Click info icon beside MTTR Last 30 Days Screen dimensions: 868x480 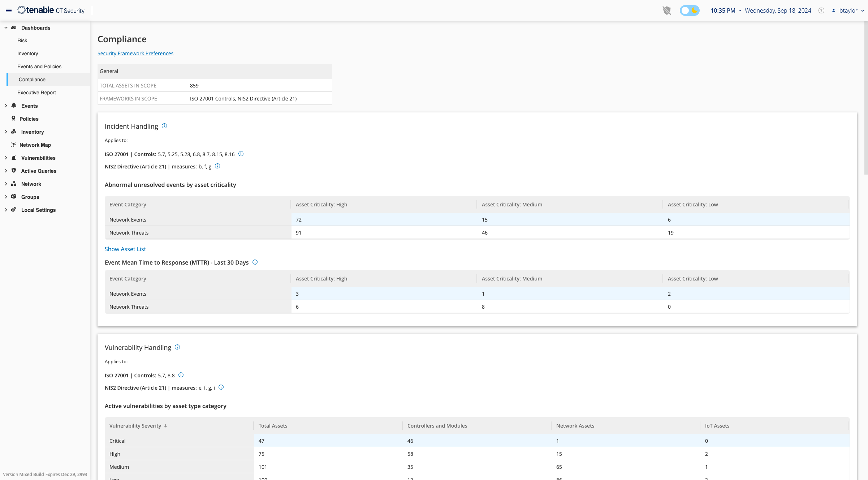click(255, 262)
